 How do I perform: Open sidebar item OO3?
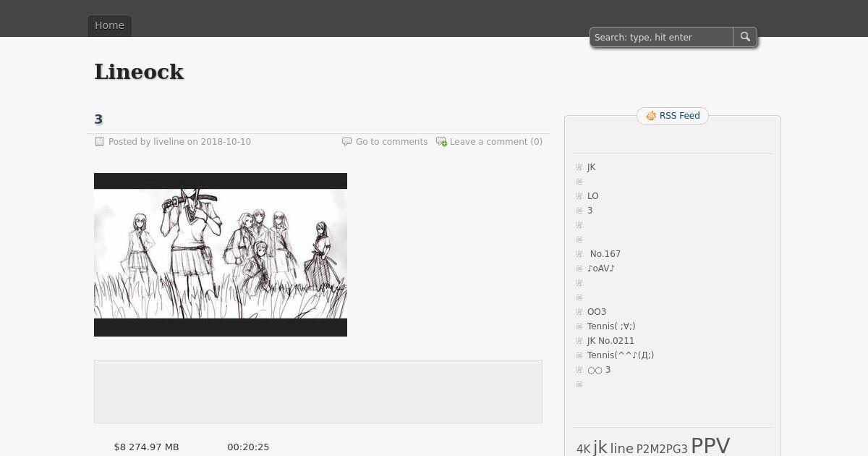pyautogui.click(x=597, y=312)
